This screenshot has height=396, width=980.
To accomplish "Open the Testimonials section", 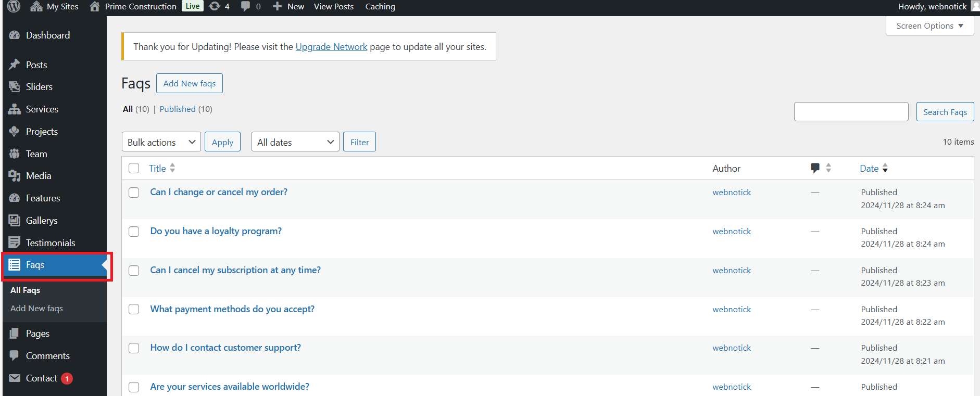I will pos(51,243).
